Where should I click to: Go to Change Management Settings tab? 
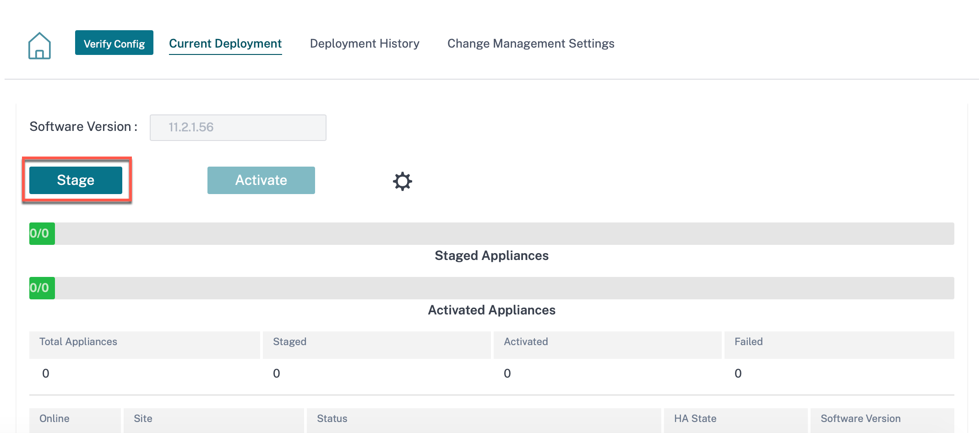(x=531, y=43)
